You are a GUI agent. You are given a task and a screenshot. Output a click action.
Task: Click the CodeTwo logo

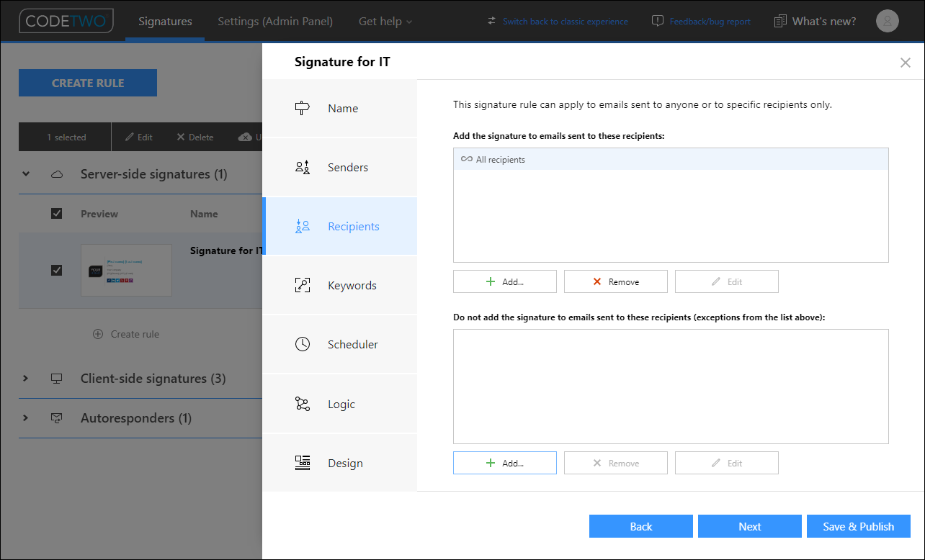coord(66,21)
